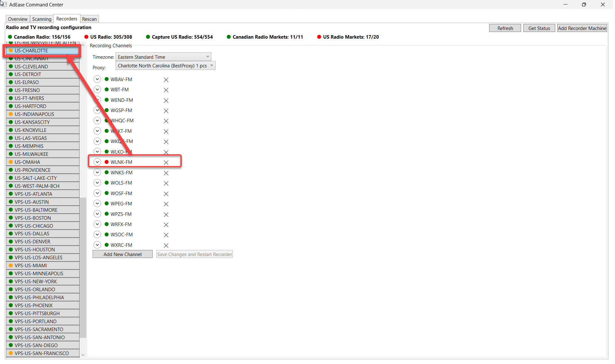This screenshot has height=364, width=615.
Task: Click the green Canadian Radio status dot
Action: coord(10,37)
